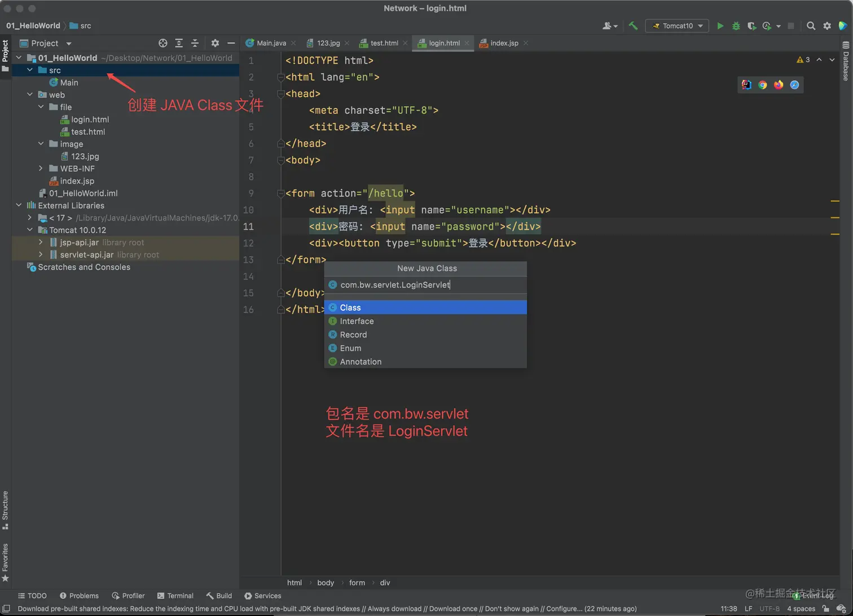This screenshot has width=853, height=616.
Task: Run with Coverage shield icon
Action: pyautogui.click(x=751, y=26)
